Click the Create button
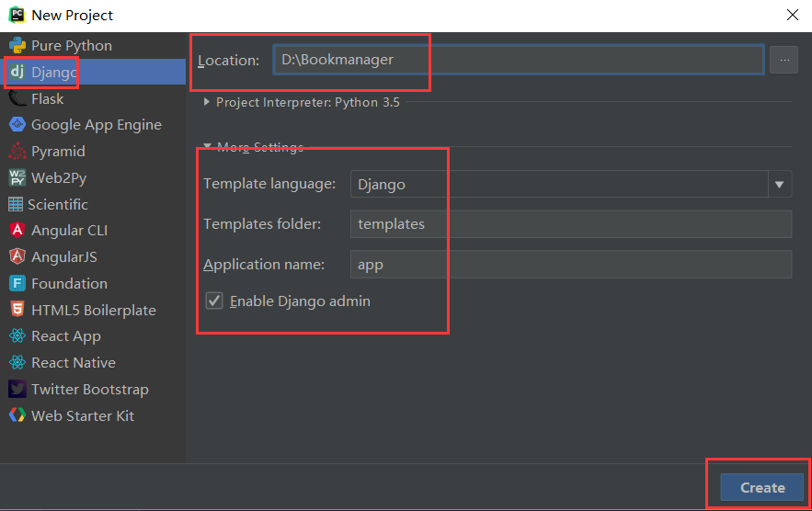 point(762,487)
